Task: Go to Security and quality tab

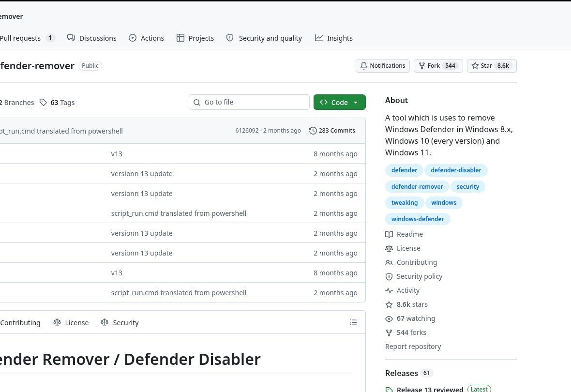Action: tap(264, 38)
